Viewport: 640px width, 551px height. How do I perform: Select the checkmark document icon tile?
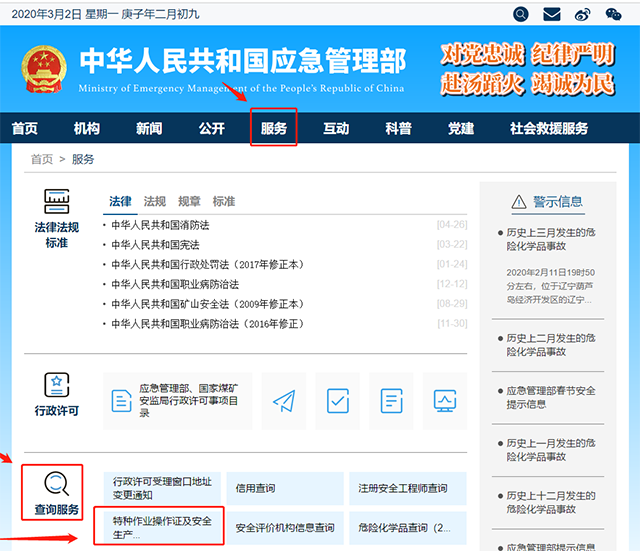click(338, 401)
